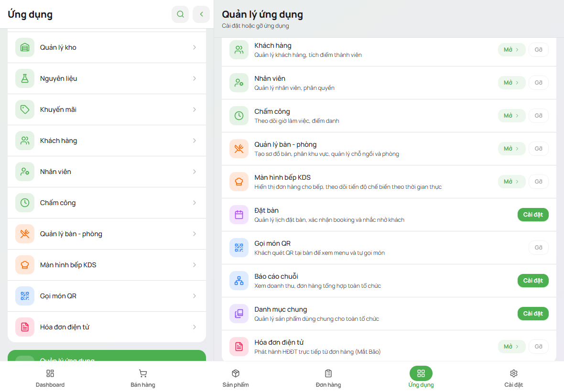Click Gọi món QR code icon in sidebar
564x392 pixels.
[x=25, y=296]
